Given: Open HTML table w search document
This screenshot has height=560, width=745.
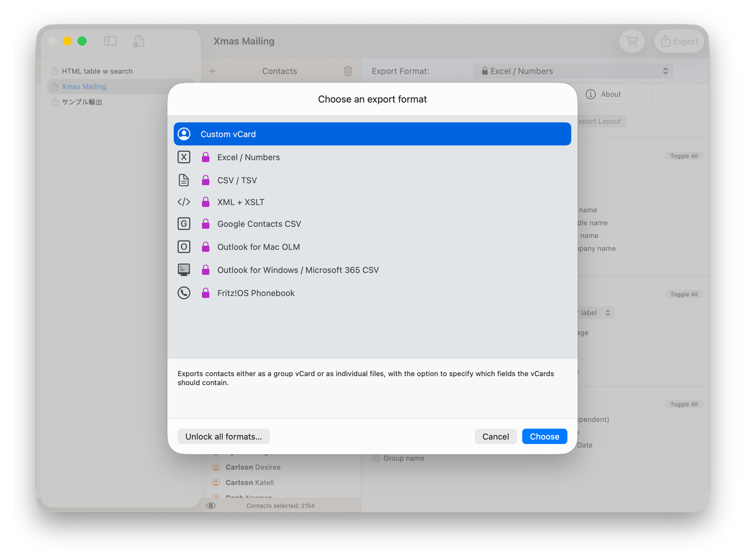Looking at the screenshot, I should point(97,71).
